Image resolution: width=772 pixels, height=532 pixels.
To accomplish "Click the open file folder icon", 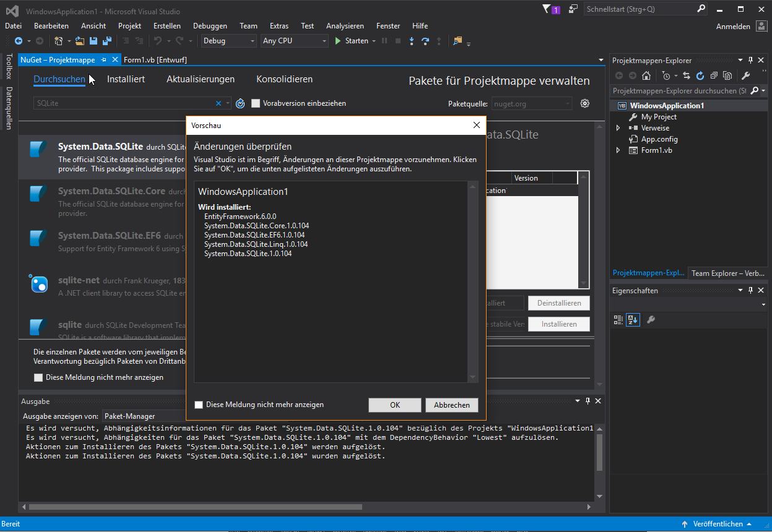I will 80,41.
